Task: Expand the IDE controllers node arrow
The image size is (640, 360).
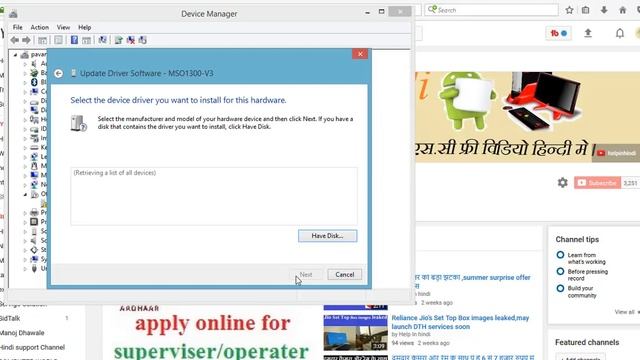Action: pos(25,129)
